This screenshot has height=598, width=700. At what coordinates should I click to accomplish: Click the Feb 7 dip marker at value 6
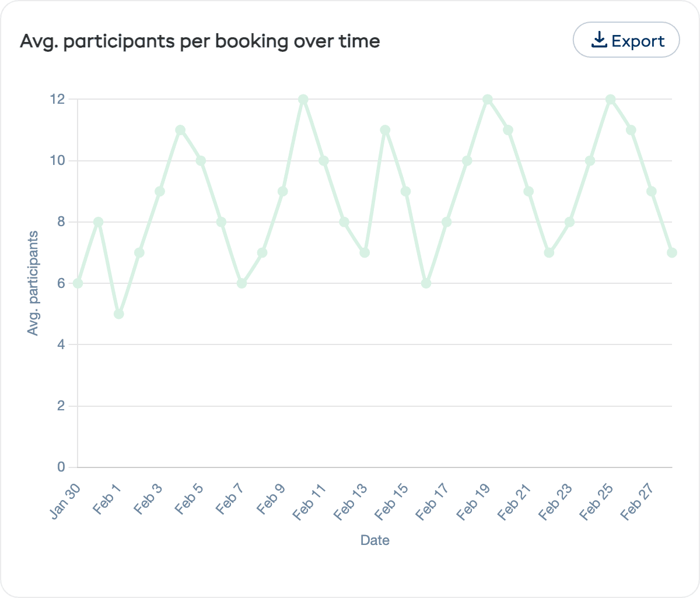[242, 283]
